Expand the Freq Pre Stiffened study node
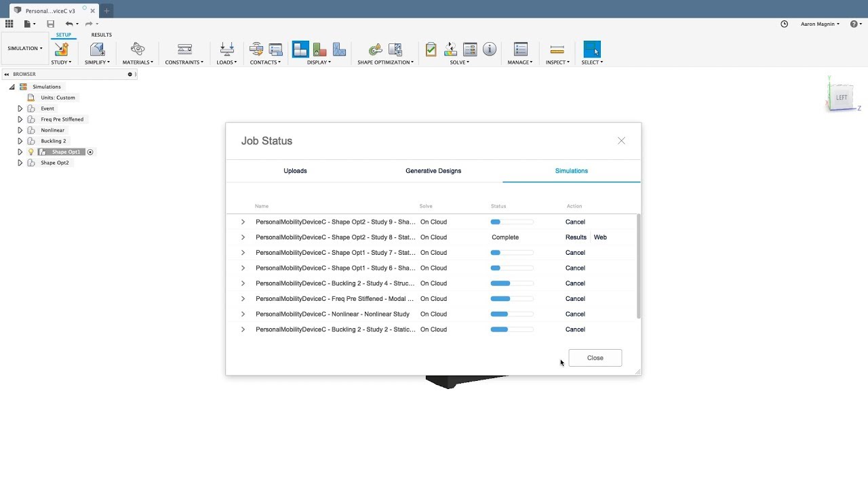This screenshot has height=488, width=868. coord(20,119)
